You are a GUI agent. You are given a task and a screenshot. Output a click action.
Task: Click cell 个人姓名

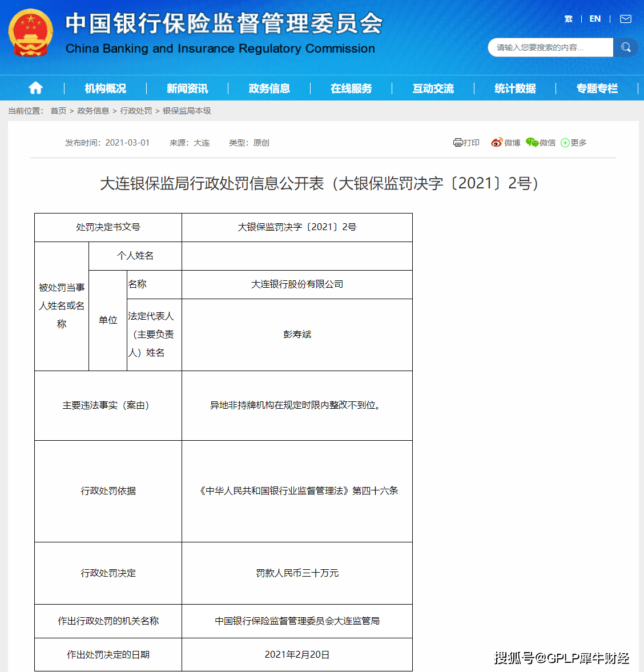click(x=135, y=256)
